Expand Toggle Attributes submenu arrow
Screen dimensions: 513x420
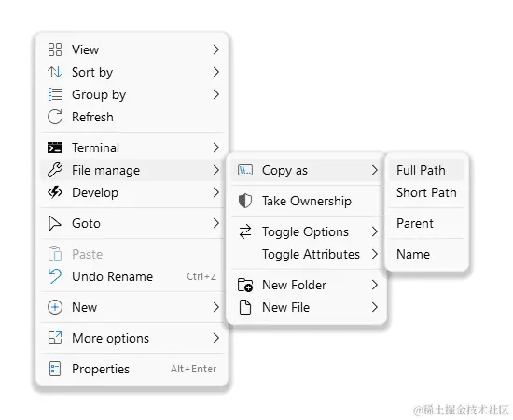coord(375,254)
